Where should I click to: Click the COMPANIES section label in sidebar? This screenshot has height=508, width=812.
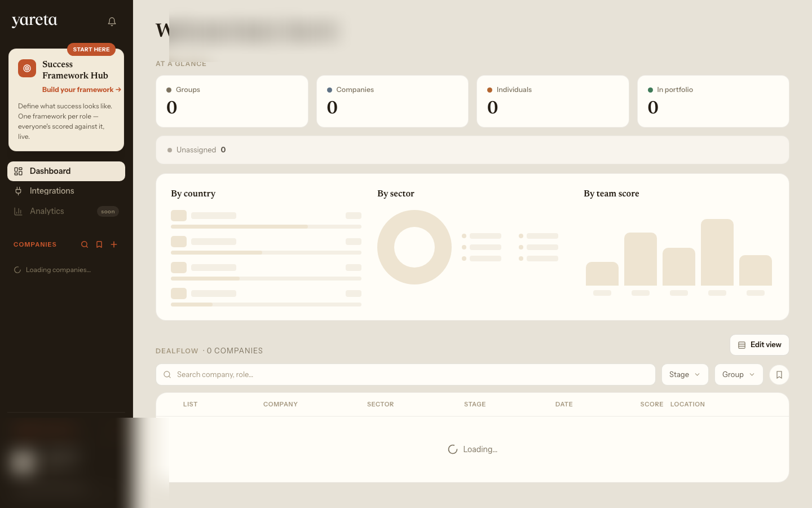click(35, 244)
